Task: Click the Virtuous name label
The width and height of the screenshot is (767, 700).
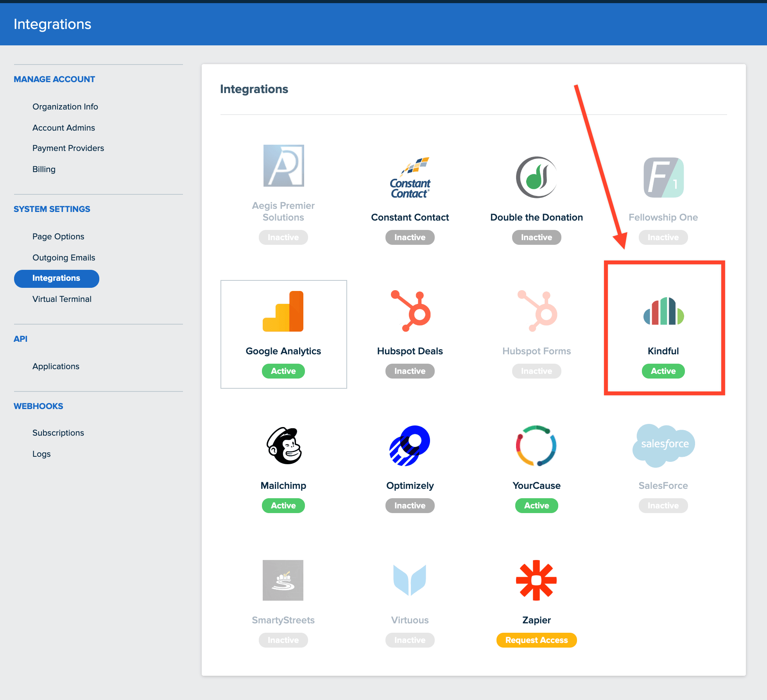Action: coord(410,620)
